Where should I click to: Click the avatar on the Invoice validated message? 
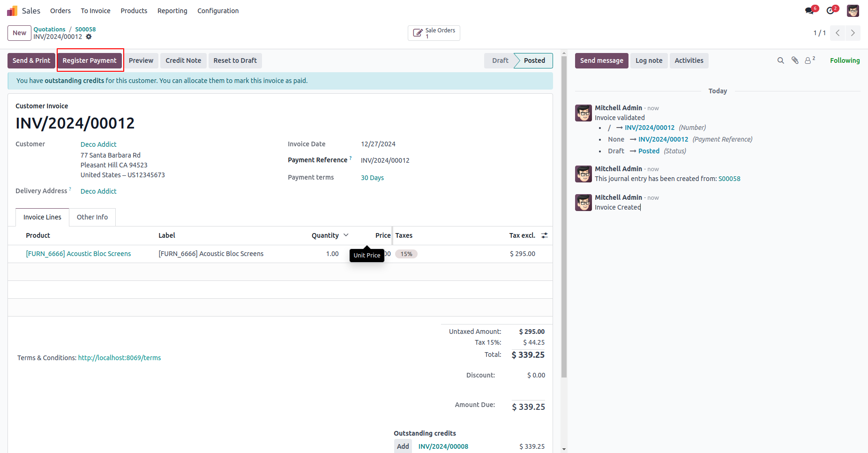coord(584,113)
